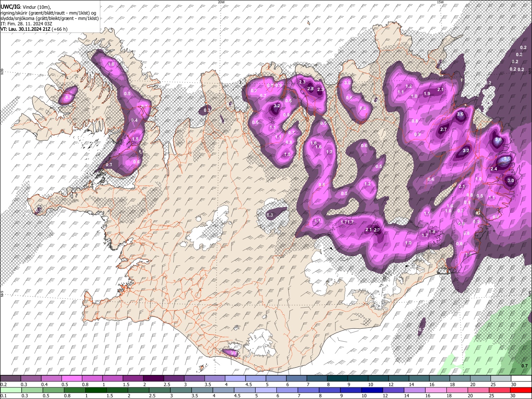Click the 3.6 precipitation value on the map
The width and height of the screenshot is (532, 399).
tap(460, 114)
